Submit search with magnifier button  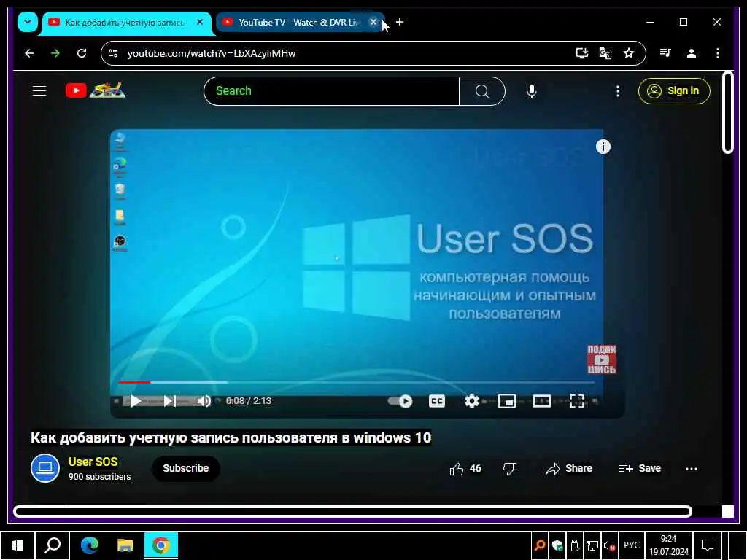[482, 91]
